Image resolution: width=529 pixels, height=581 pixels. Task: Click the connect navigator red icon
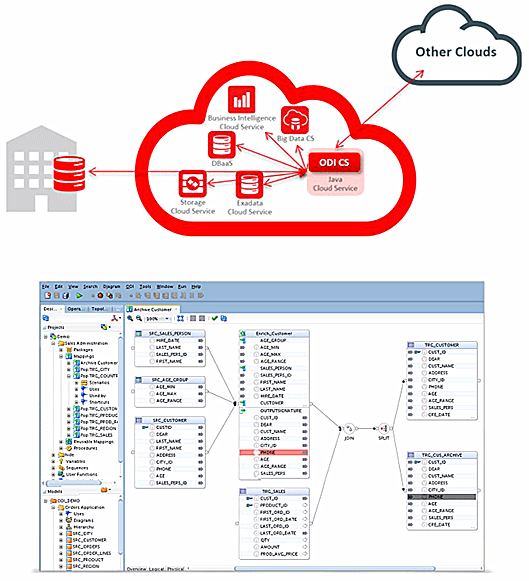(x=115, y=318)
